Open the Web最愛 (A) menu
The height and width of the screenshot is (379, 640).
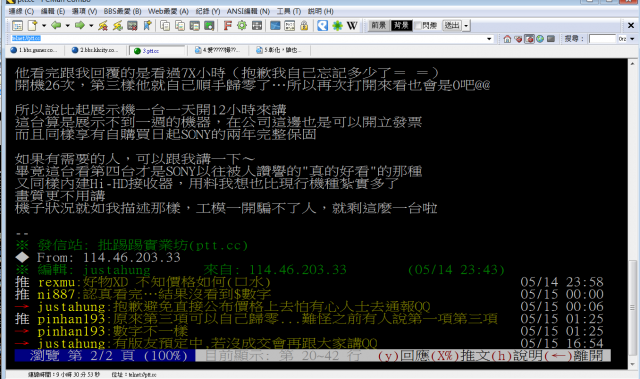(x=168, y=11)
